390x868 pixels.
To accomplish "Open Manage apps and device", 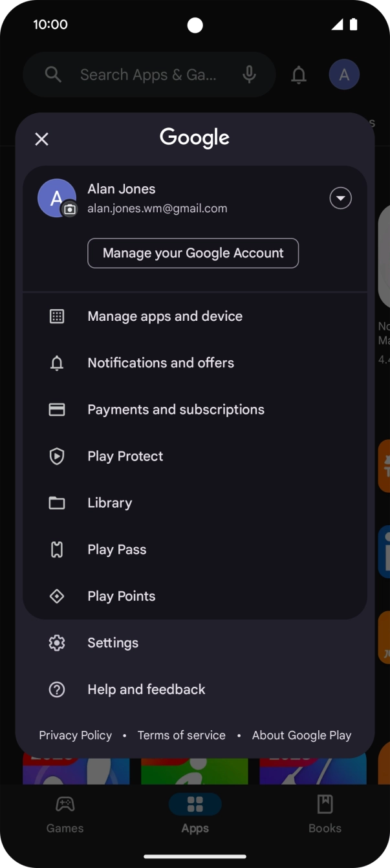I will click(x=165, y=316).
